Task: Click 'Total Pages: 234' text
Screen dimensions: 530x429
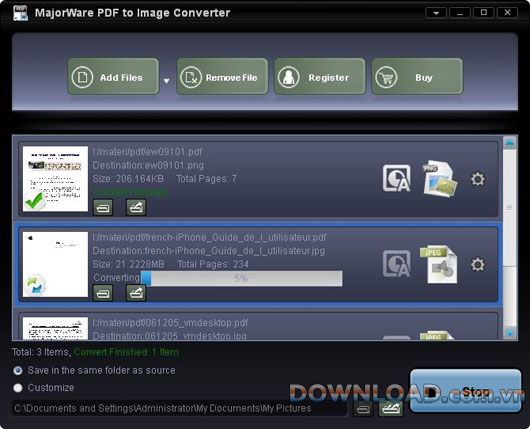Action: coord(213,264)
